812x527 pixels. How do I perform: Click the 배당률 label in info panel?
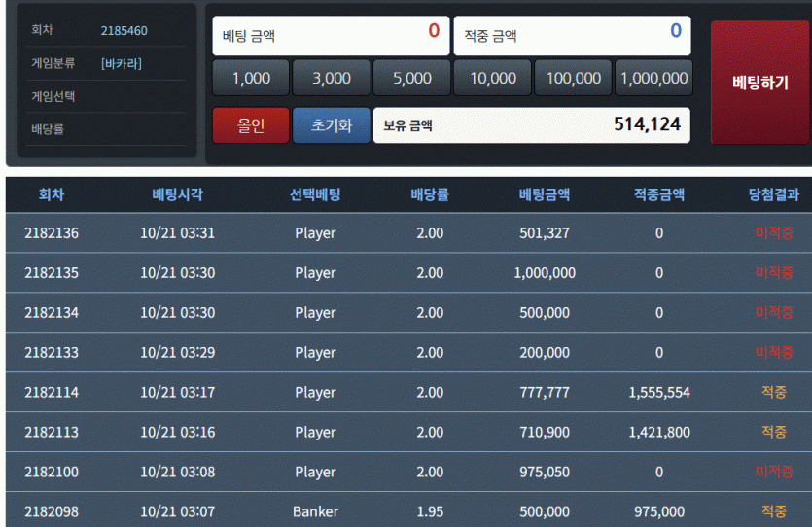coord(48,129)
